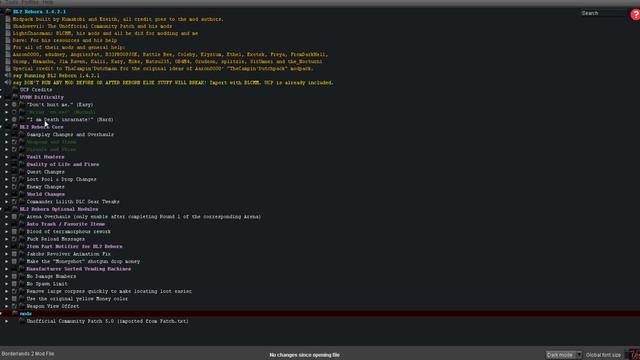Click the document icon beside 'Modpack built by' comment
The height and width of the screenshot is (360, 640).
(x=8, y=19)
